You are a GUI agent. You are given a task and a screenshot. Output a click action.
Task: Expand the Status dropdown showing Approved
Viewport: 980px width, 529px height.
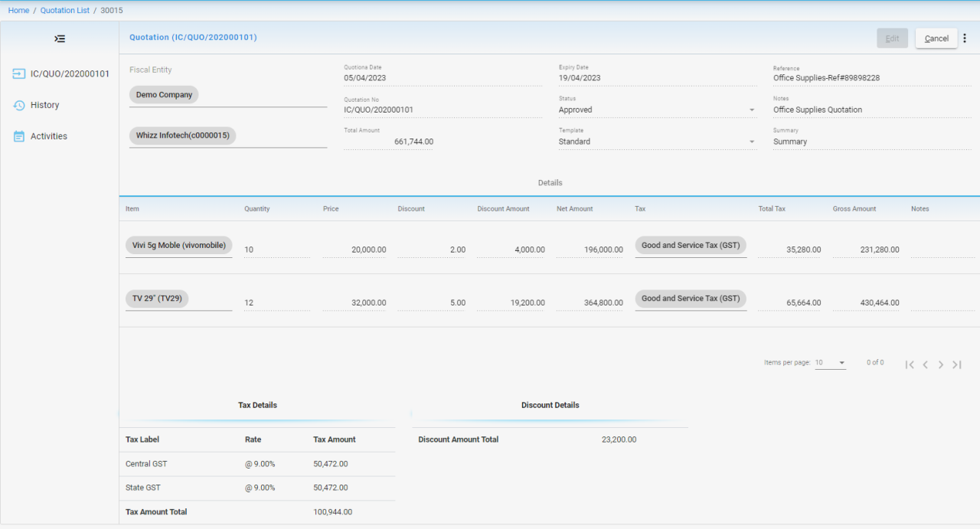click(751, 110)
